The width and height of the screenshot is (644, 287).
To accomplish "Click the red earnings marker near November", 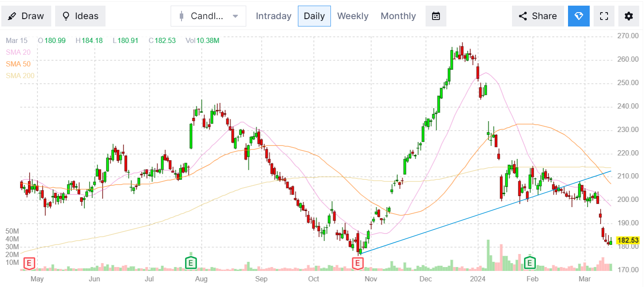I will tap(358, 263).
